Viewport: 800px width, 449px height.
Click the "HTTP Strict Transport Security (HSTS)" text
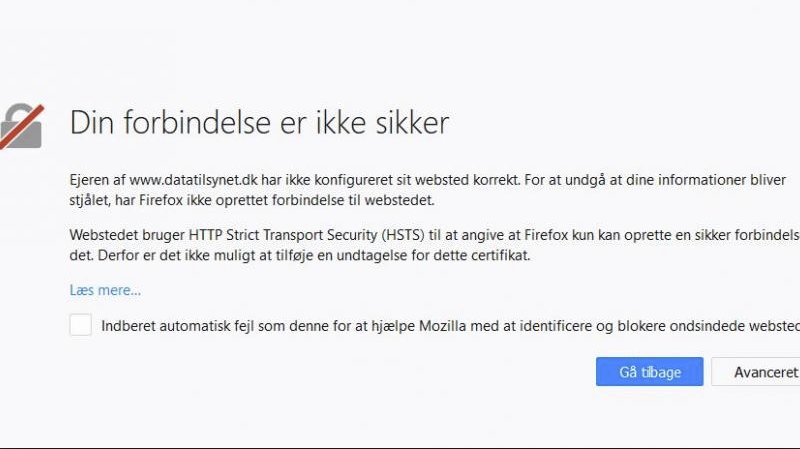coord(294,235)
